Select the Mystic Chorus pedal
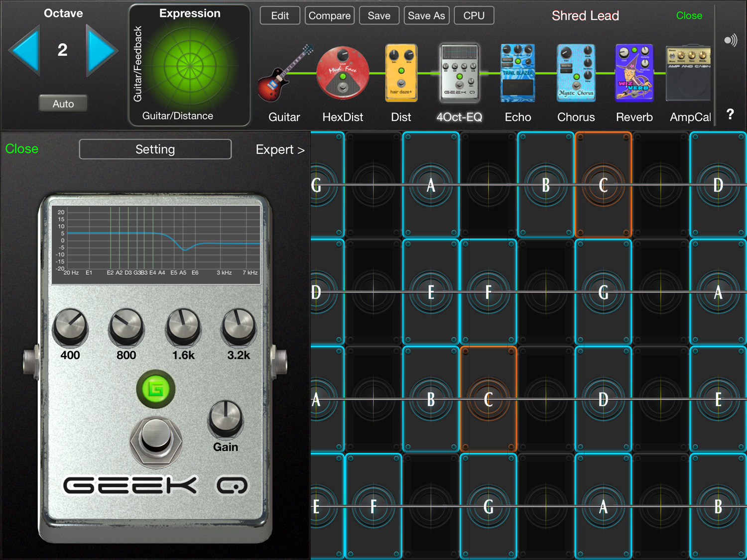Image resolution: width=747 pixels, height=560 pixels. click(x=576, y=74)
